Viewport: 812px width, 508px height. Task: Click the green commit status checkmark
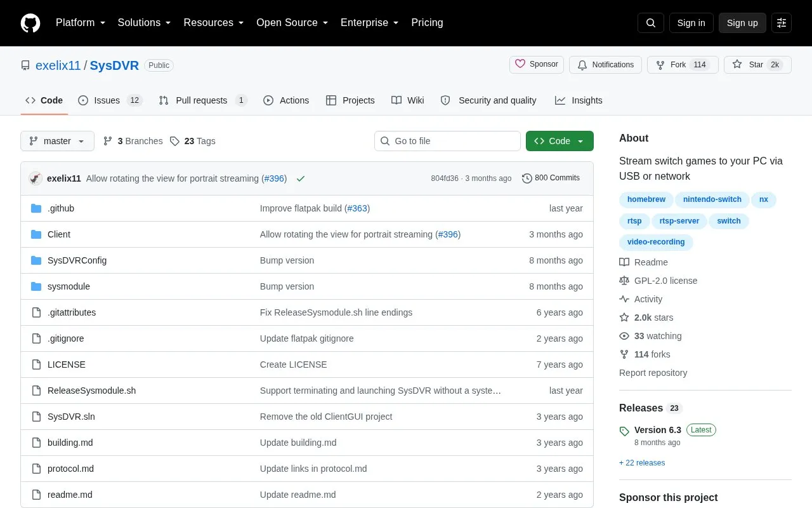click(301, 178)
